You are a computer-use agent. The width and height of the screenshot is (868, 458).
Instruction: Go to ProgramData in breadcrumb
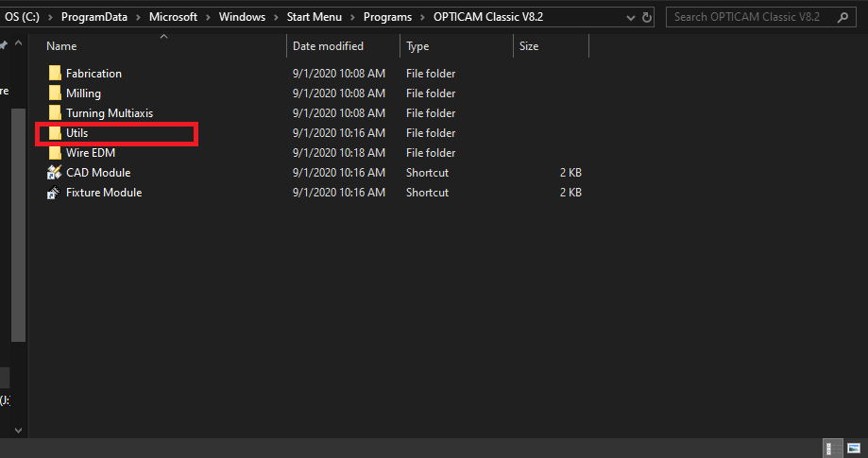[94, 17]
